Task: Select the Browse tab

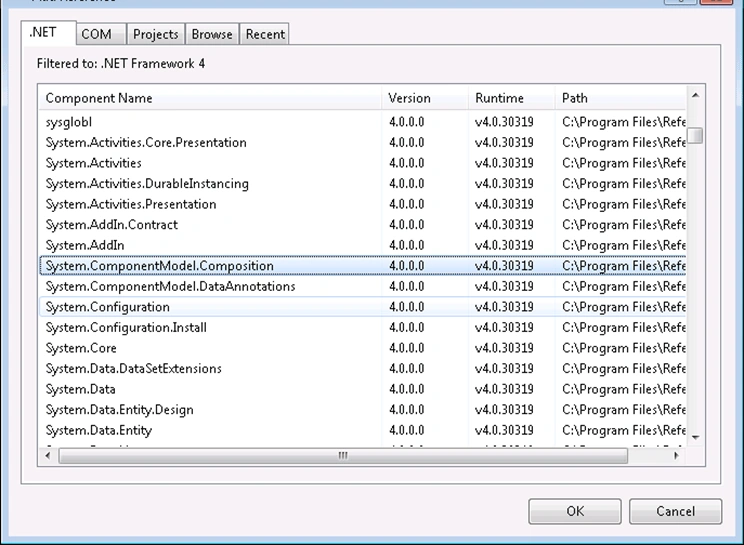Action: [x=212, y=34]
